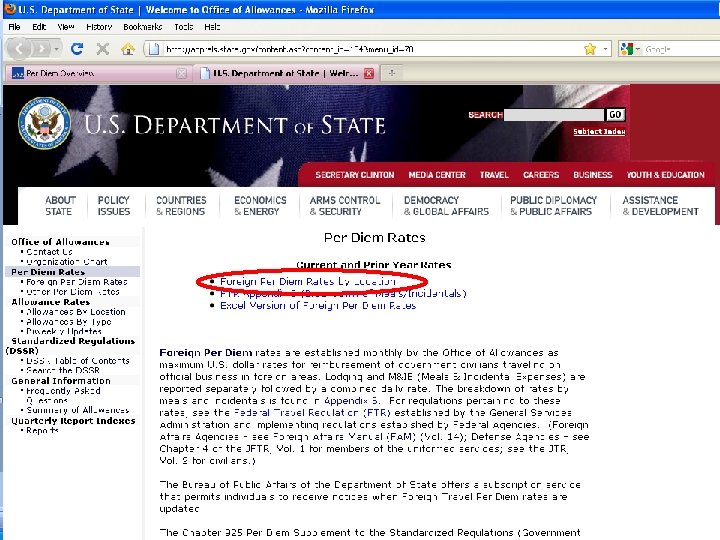Open the Edit menu
Viewport: 720px width, 540px height.
[39, 27]
